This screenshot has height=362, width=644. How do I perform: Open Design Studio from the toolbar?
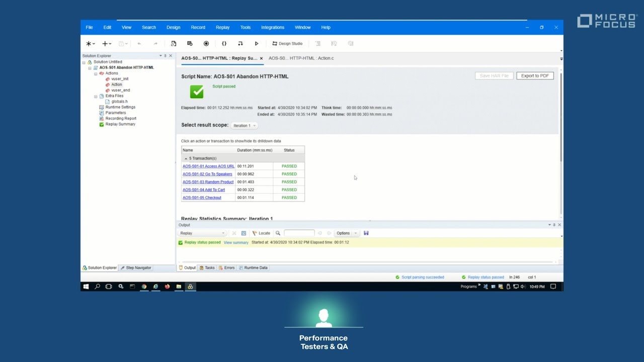pyautogui.click(x=287, y=44)
